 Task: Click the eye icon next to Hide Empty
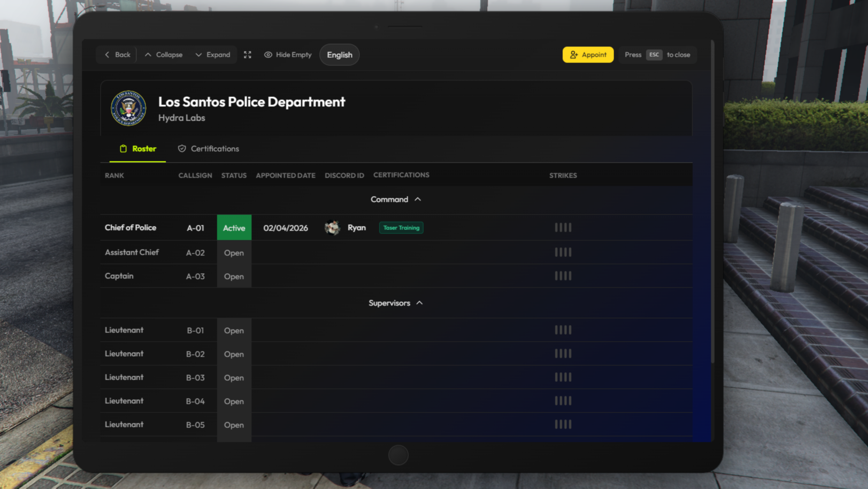(x=269, y=55)
